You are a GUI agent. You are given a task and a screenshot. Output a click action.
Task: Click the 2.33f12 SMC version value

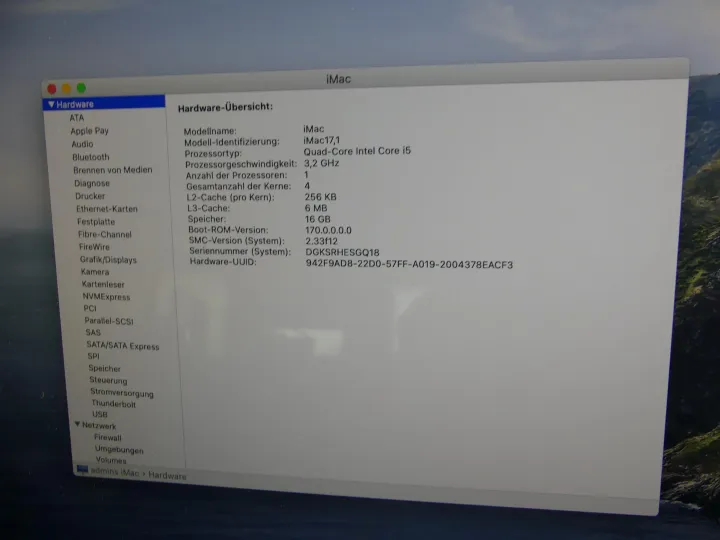pyautogui.click(x=321, y=241)
